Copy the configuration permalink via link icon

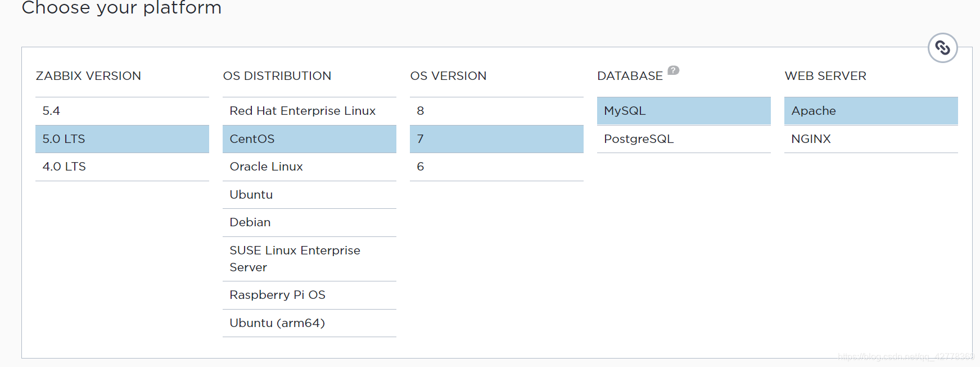(942, 48)
